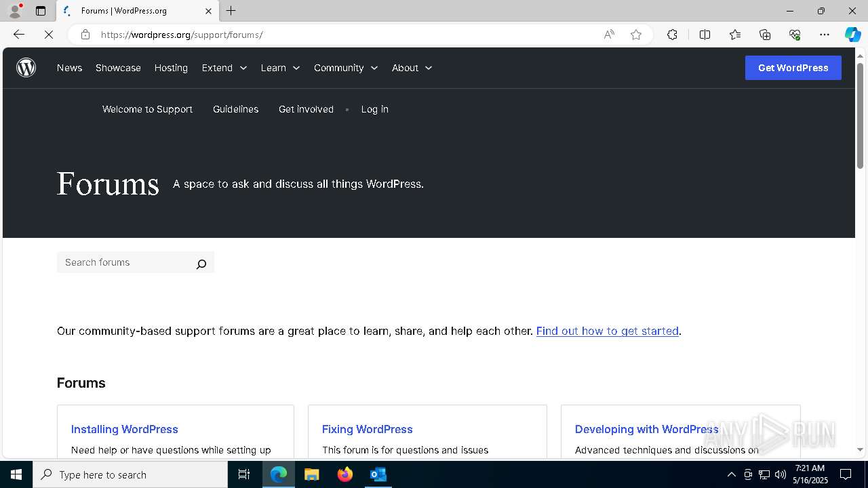868x488 pixels.
Task: Open Outlook from taskbar
Action: coord(378,474)
